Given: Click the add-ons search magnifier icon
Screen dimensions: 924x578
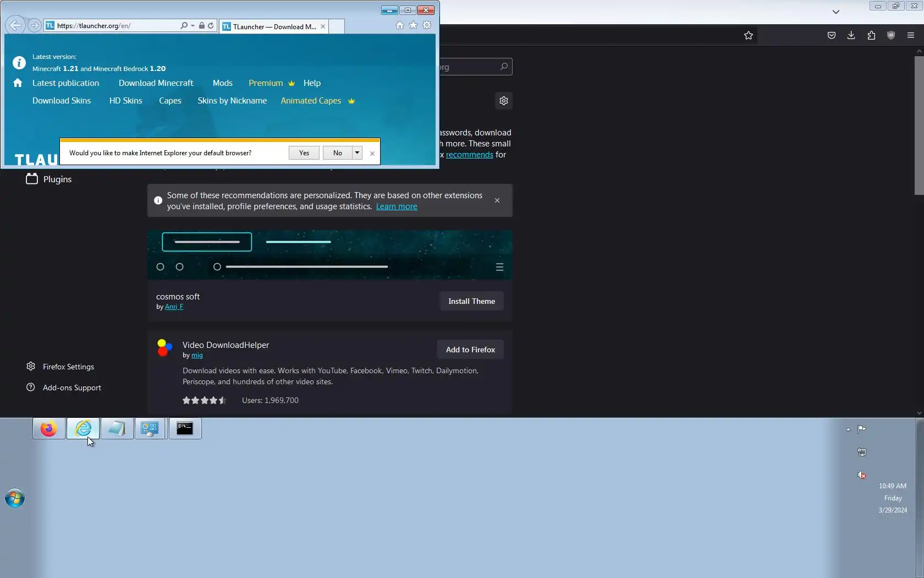Looking at the screenshot, I should (504, 67).
